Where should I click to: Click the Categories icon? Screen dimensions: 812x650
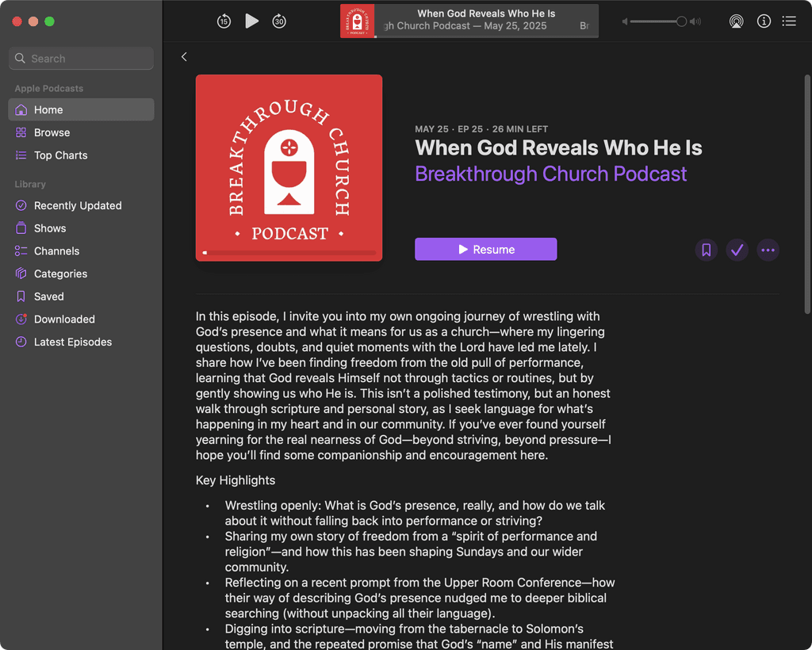tap(21, 273)
